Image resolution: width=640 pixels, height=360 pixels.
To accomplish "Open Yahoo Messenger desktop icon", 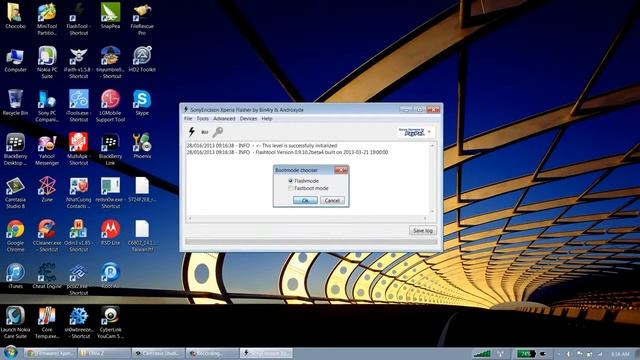I will click(47, 149).
